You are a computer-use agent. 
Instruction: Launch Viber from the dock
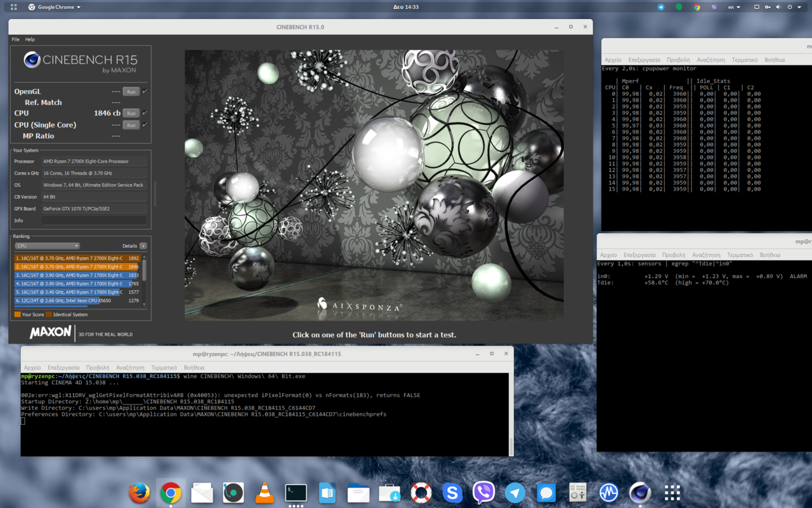[484, 493]
